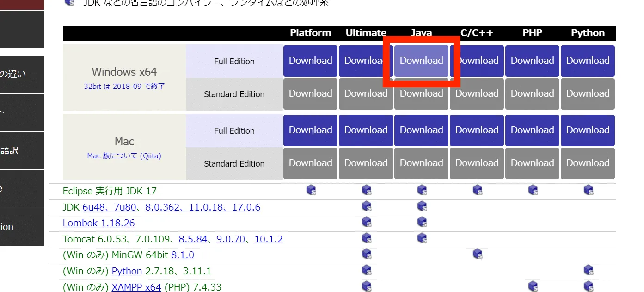Viewport: 644px width, 292px height.
Task: Download Windows x64 Full Edition Java
Action: [x=421, y=61]
